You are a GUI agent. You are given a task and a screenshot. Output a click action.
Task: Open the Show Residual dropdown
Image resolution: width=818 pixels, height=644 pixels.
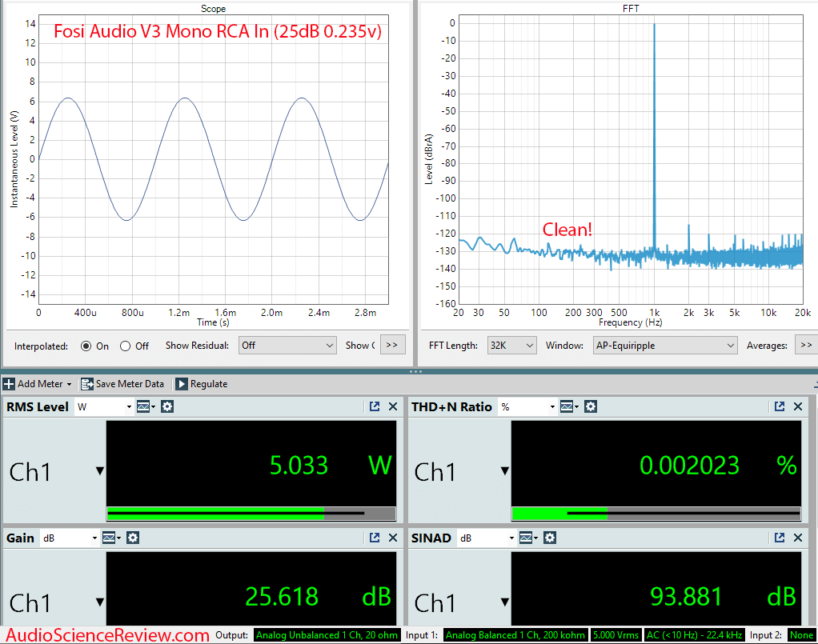(287, 346)
